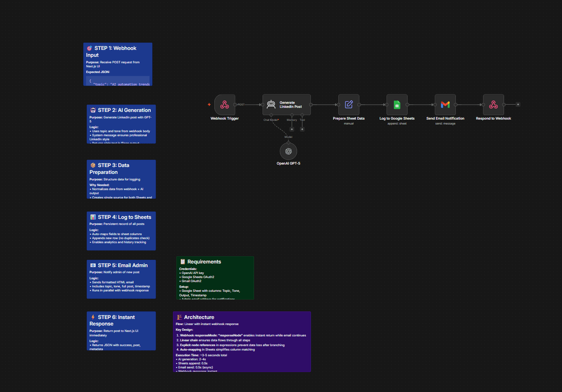
Task: Click the 'manual' subtitle under Prepare Sheet Data
Action: 349,124
